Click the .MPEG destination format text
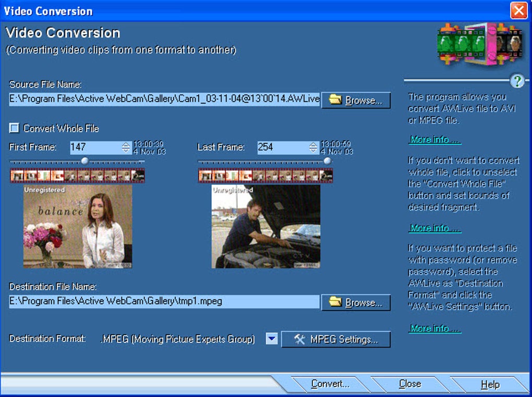Image resolution: width=532 pixels, height=397 pixels. click(177, 339)
